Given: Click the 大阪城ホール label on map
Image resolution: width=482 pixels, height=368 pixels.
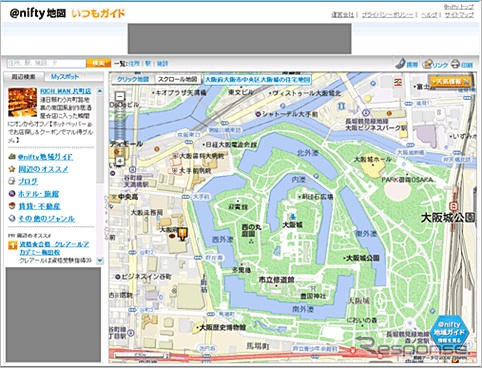Looking at the screenshot, I should [x=372, y=160].
